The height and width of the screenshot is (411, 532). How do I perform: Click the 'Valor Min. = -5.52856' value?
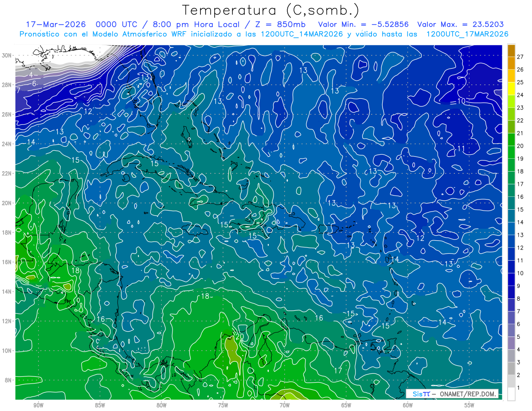tap(363, 24)
